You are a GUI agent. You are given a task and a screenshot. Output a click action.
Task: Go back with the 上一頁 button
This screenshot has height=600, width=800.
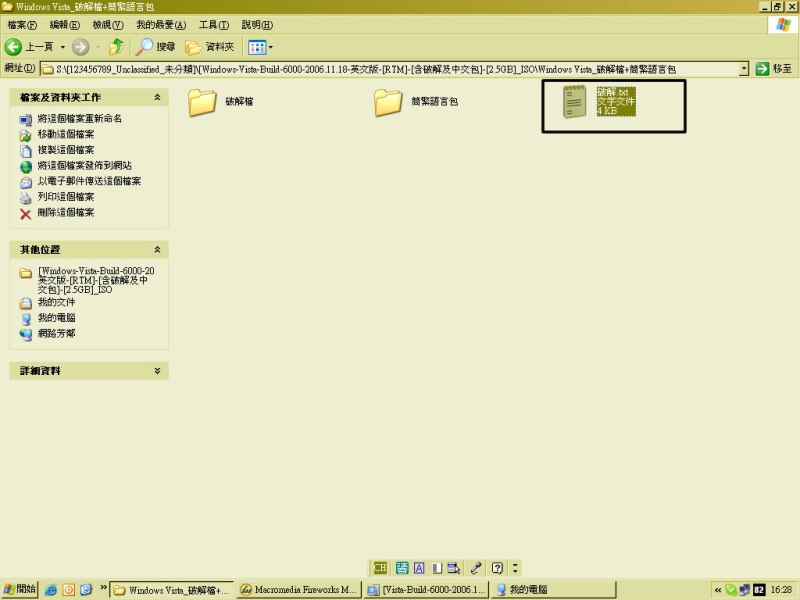pyautogui.click(x=29, y=47)
